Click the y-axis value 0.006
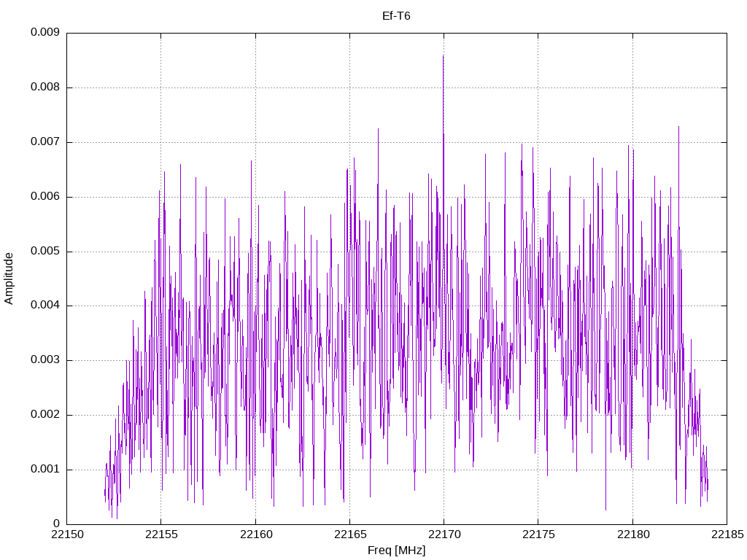 (45, 197)
